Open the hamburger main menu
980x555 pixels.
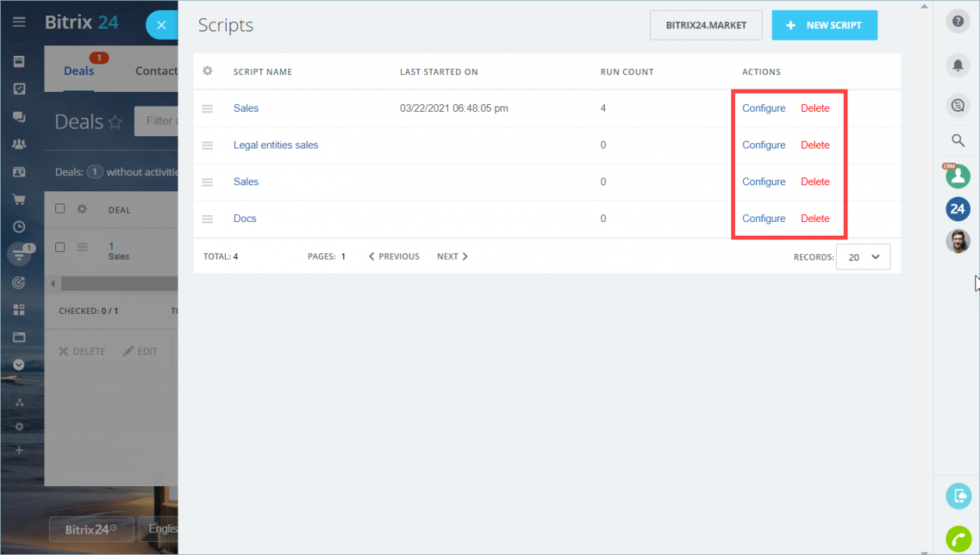(x=19, y=22)
